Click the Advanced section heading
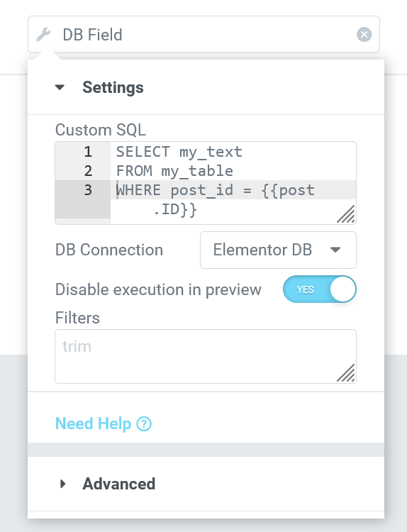Screen dimensions: 407x532 coord(118,484)
